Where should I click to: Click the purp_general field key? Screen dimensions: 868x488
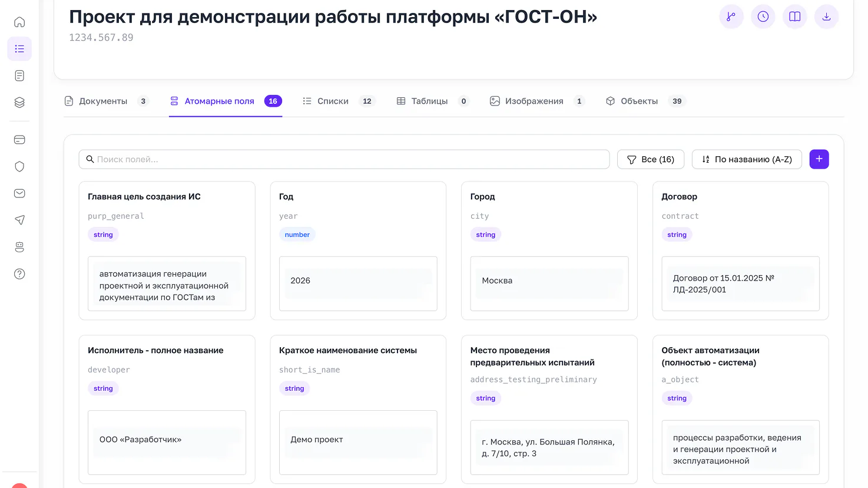116,216
